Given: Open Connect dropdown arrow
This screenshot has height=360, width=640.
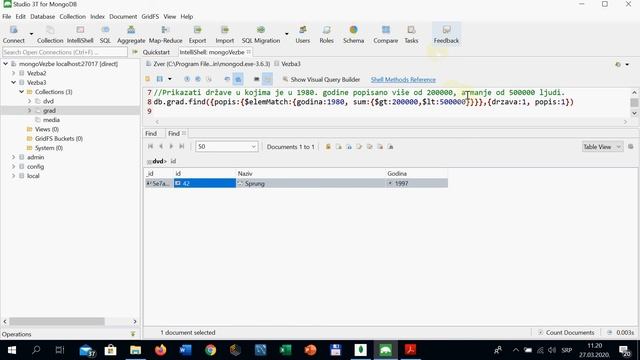Looking at the screenshot, I should tap(31, 34).
